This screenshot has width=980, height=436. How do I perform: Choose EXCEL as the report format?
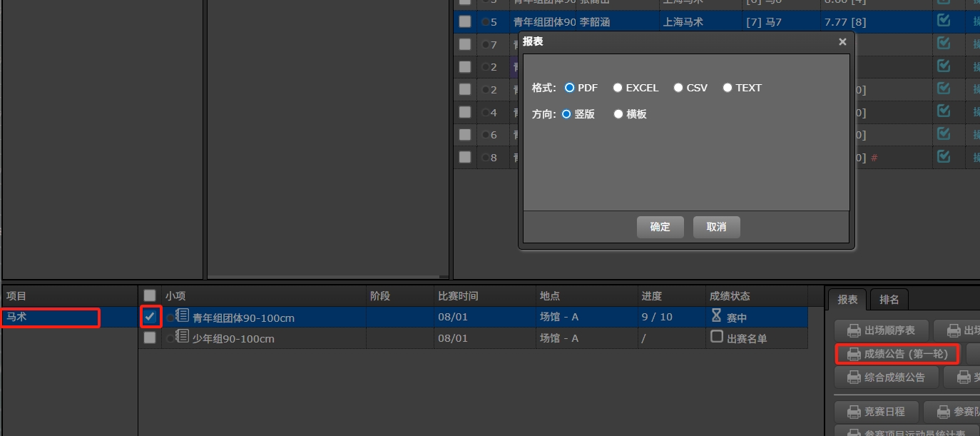coord(618,88)
